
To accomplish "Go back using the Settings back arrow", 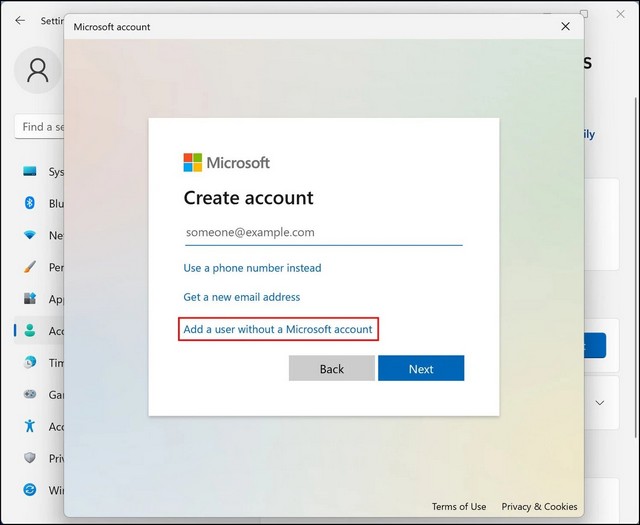I will (20, 20).
